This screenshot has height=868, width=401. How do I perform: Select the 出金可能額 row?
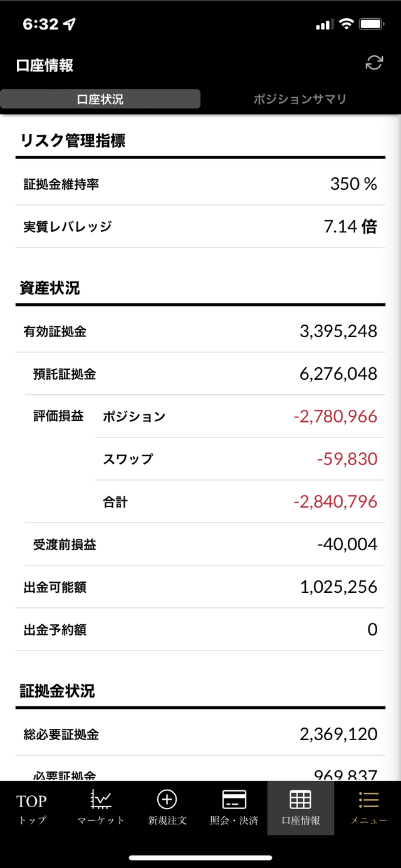click(x=200, y=587)
